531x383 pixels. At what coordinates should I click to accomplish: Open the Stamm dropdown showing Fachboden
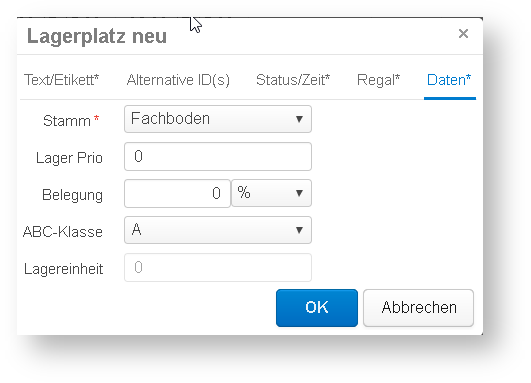tap(218, 119)
